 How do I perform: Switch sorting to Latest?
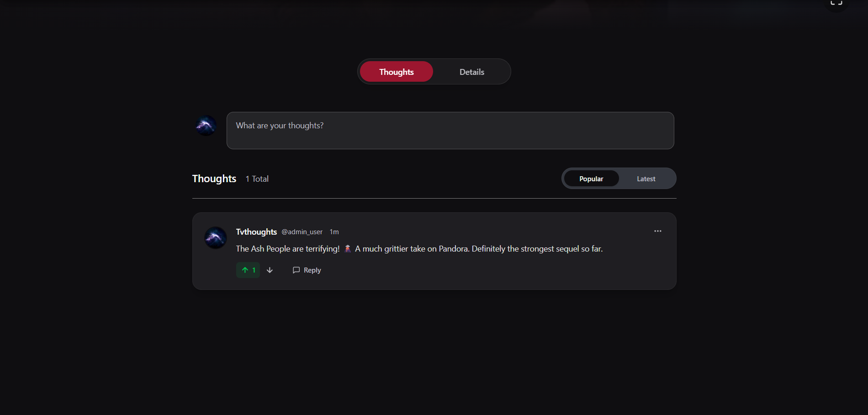646,179
